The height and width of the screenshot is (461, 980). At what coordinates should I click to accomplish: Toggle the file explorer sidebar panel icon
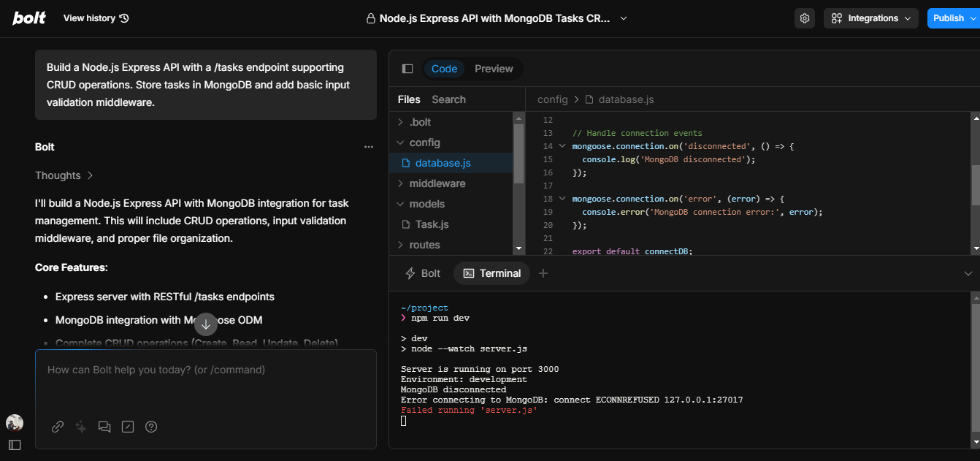point(407,68)
